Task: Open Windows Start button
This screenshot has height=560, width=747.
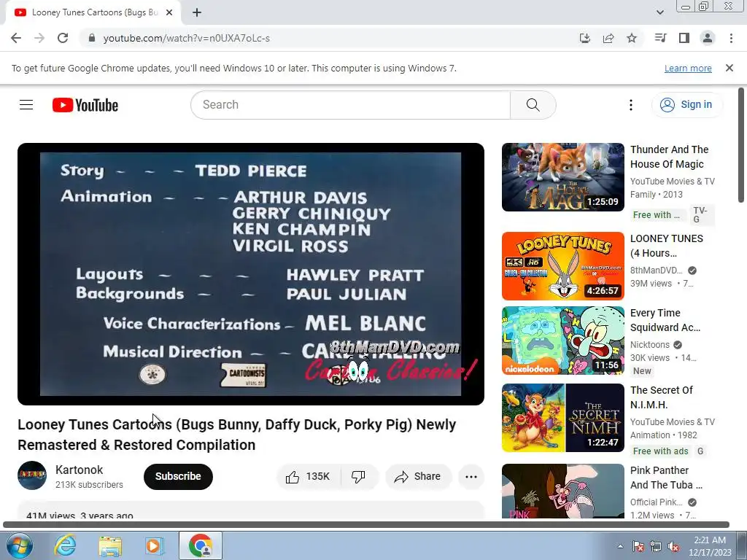Action: [x=20, y=545]
